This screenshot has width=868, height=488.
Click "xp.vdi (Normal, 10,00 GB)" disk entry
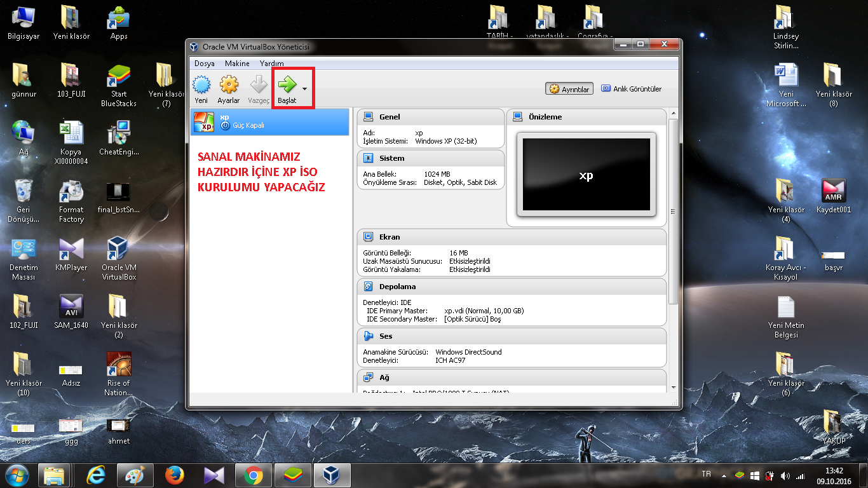(484, 311)
